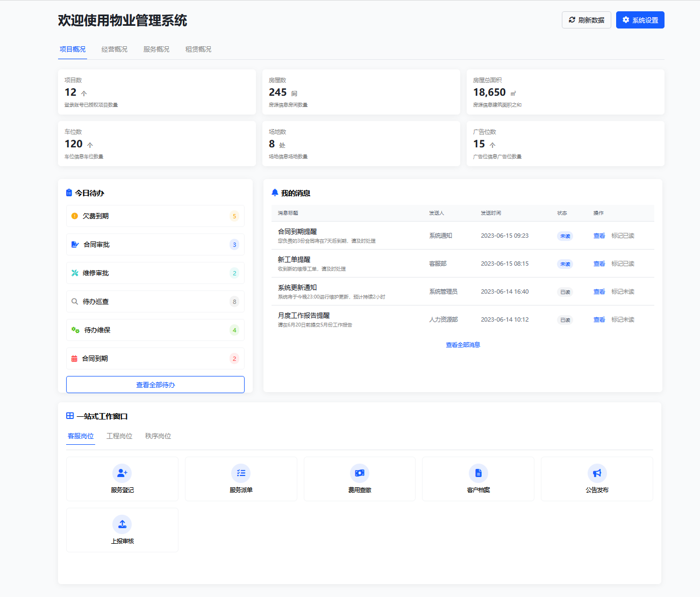
Task: Select the 秩序岗位 tab
Action: [x=158, y=436]
